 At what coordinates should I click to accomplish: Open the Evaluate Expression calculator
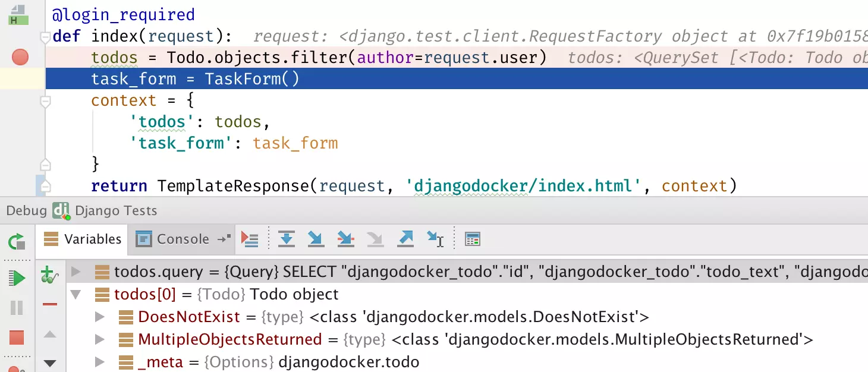point(473,239)
